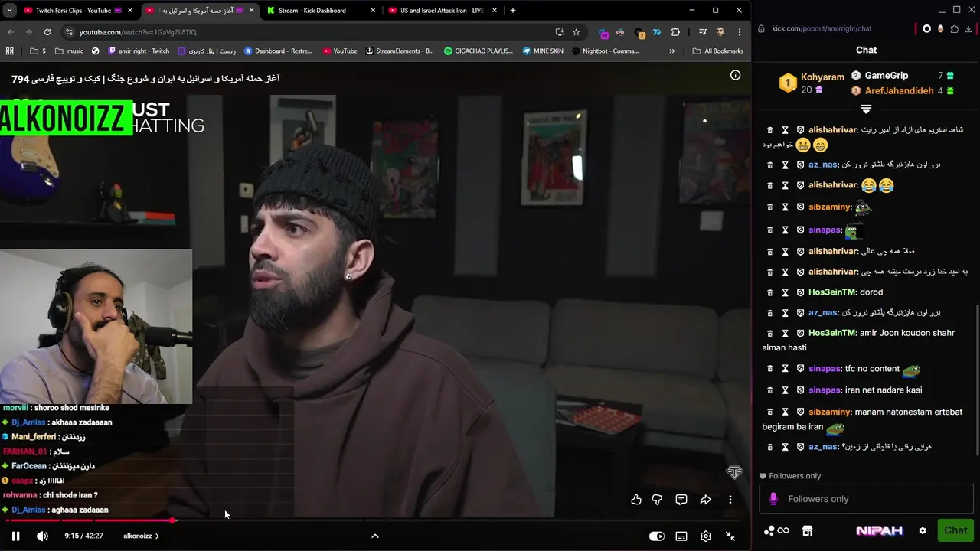Open the MINE SKIN bookmark
Screen dimensions: 980x551
[543, 51]
